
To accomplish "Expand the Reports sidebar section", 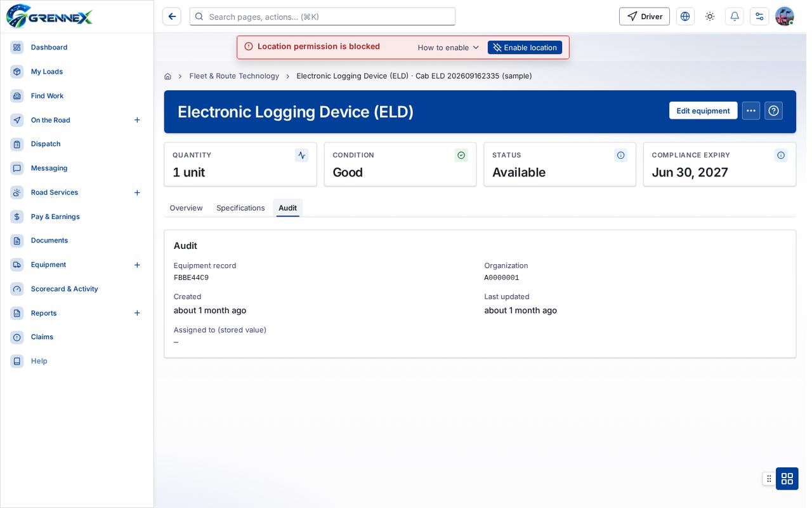I will 137,313.
